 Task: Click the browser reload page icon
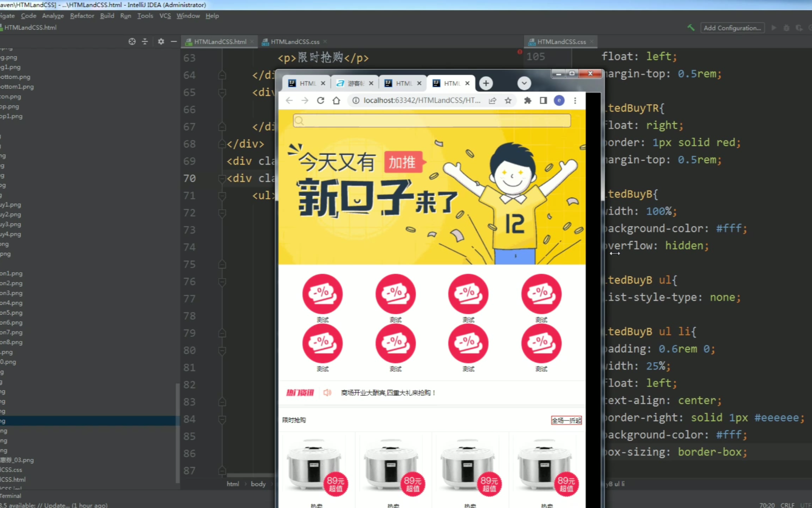tap(320, 100)
